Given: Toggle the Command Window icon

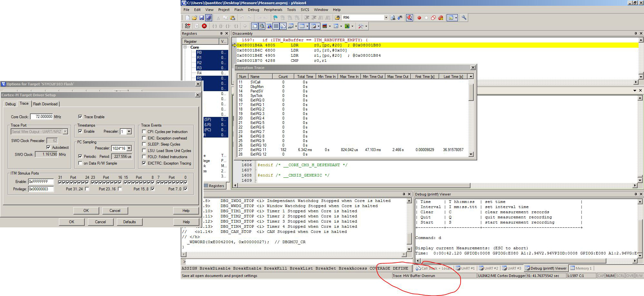Looking at the screenshot, I should coord(254,26).
